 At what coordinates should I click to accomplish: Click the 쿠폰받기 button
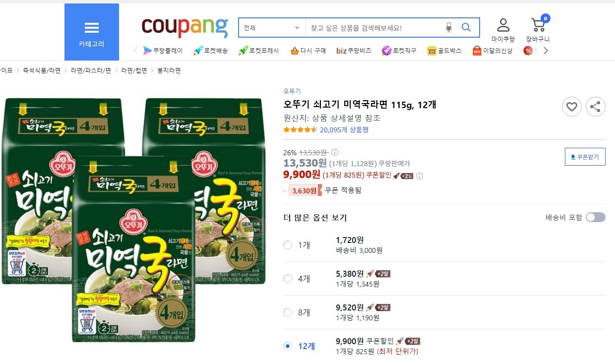click(x=585, y=157)
